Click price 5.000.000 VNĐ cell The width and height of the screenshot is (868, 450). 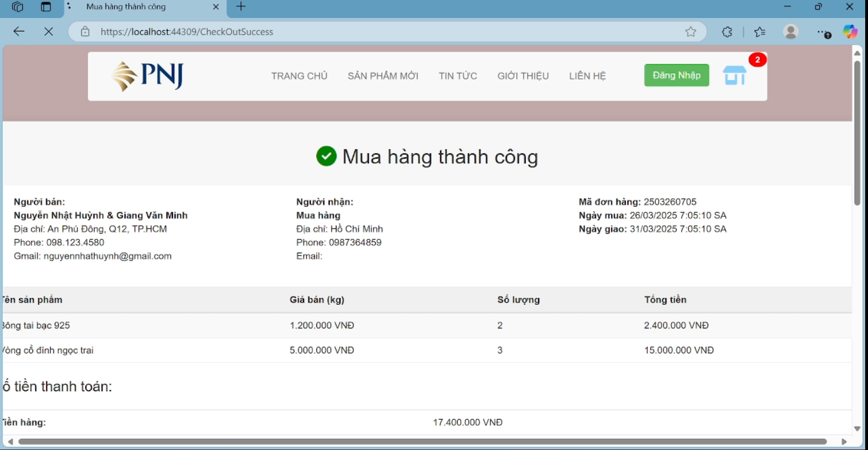coord(322,350)
